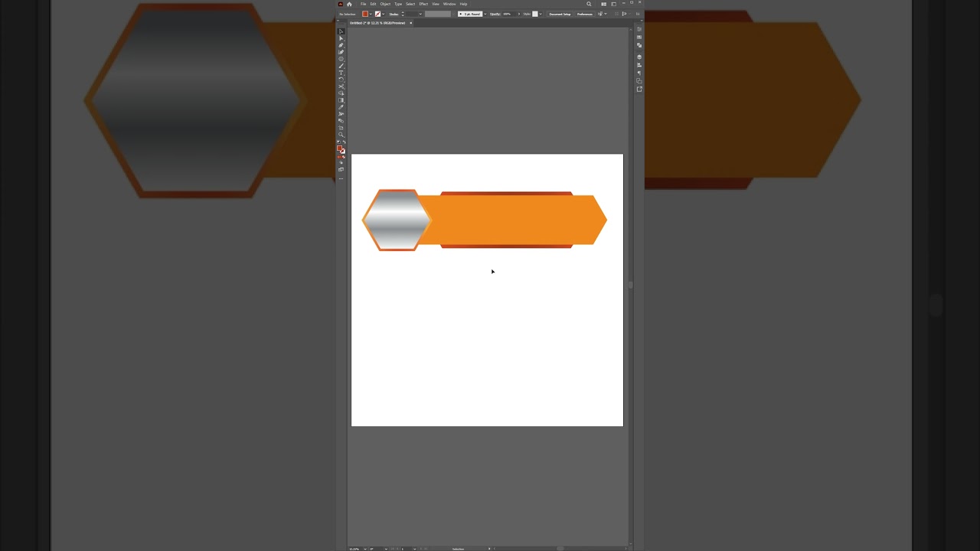Open the Select menu
This screenshot has height=551, width=980.
click(x=410, y=4)
